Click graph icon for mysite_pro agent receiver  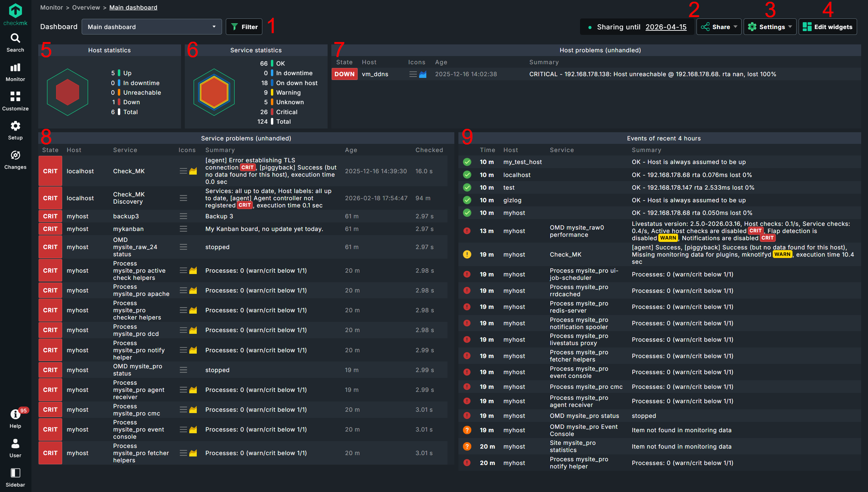tap(193, 390)
